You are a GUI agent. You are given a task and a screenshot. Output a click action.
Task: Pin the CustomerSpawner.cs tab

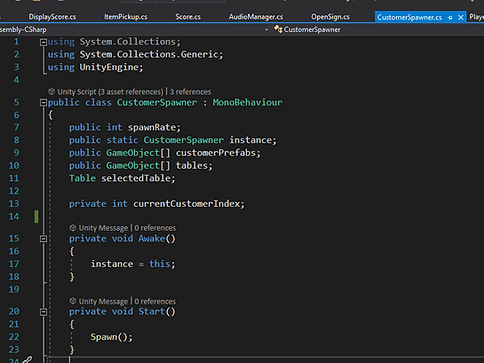pyautogui.click(x=450, y=17)
